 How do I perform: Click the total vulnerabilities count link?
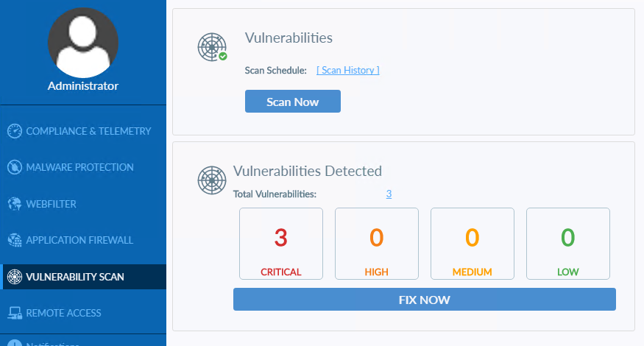389,194
